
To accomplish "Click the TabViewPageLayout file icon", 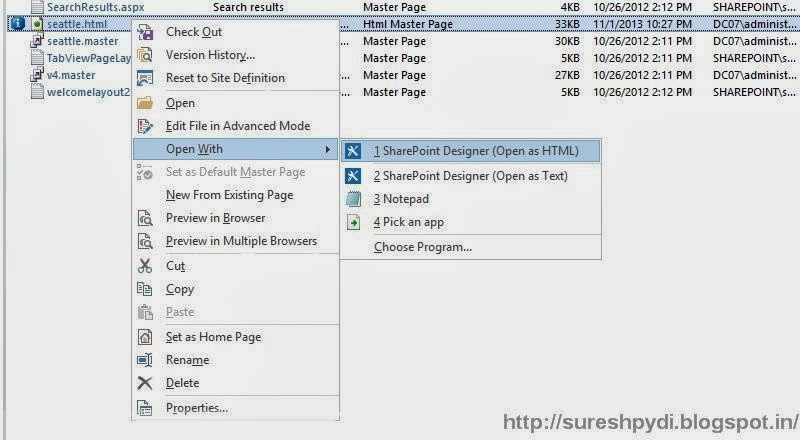I will [37, 58].
